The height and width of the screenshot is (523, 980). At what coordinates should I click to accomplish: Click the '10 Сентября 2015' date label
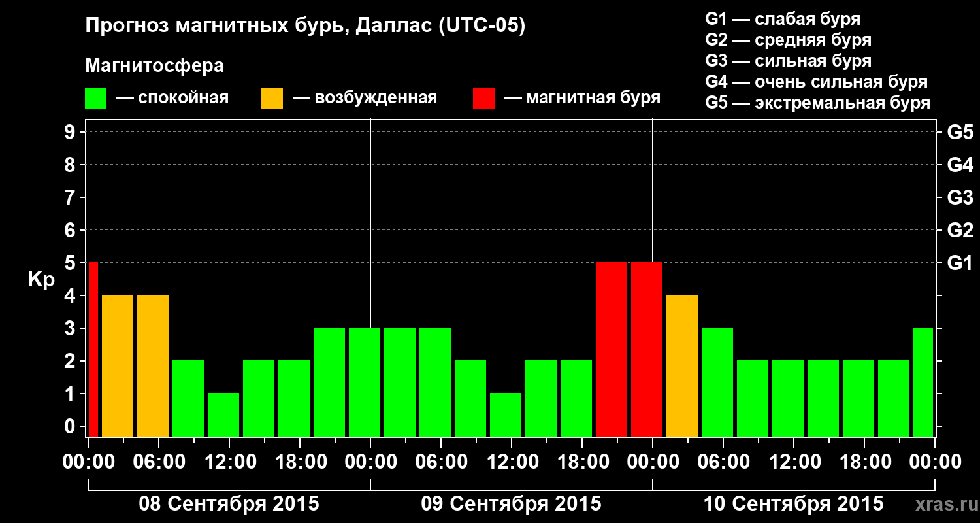793,504
